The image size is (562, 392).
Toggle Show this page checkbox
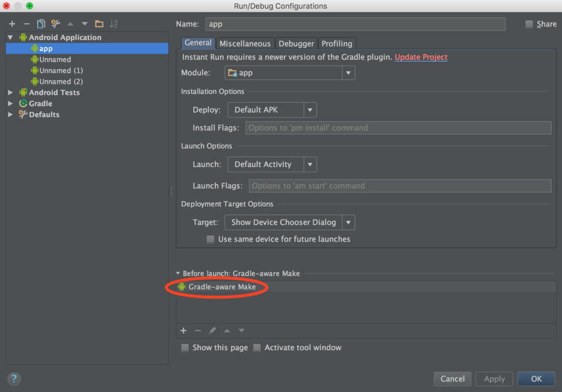(x=185, y=347)
